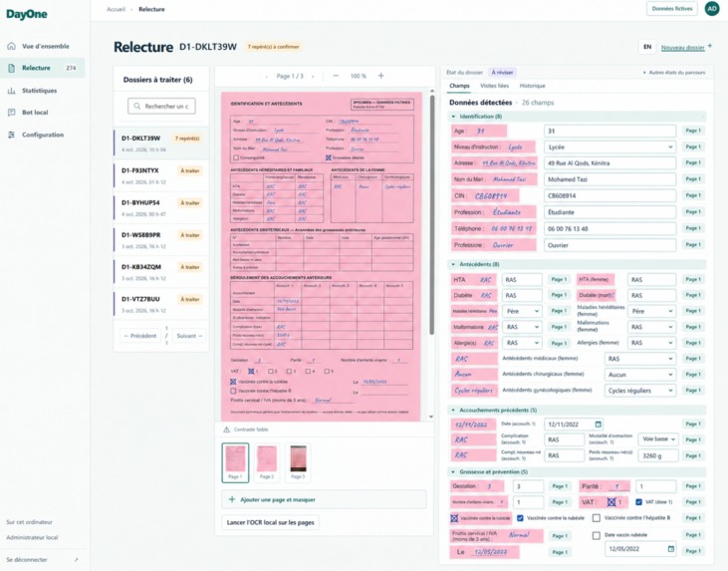The image size is (728, 571).
Task: Click the Suivant pagination button
Action: 189,336
